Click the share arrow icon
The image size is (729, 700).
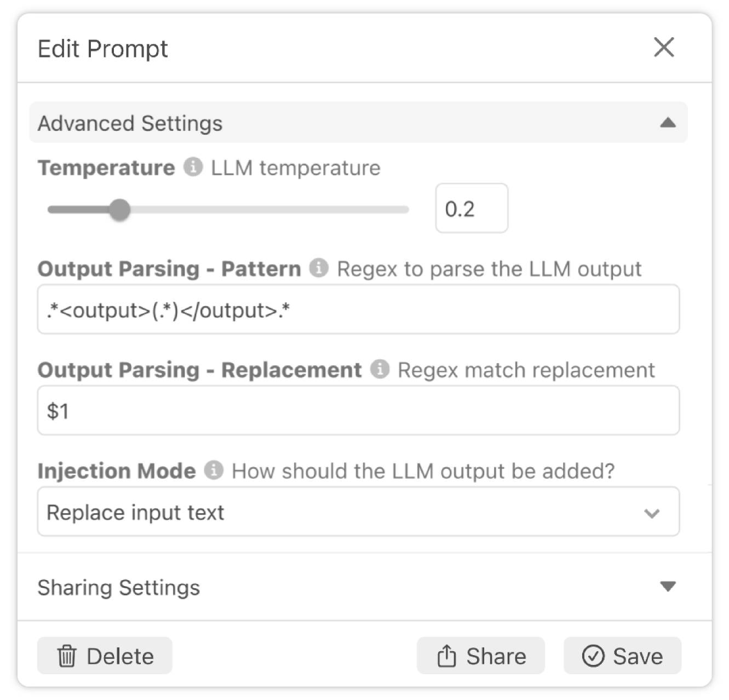(446, 656)
